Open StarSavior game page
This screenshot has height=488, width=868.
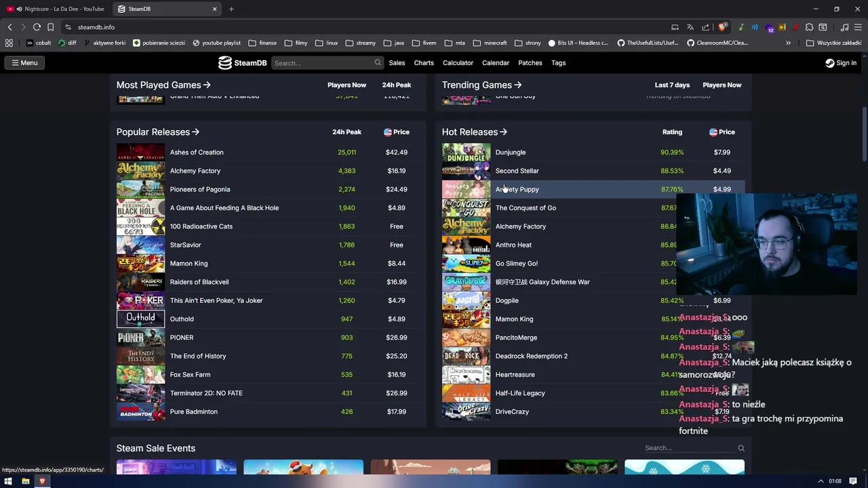[186, 245]
